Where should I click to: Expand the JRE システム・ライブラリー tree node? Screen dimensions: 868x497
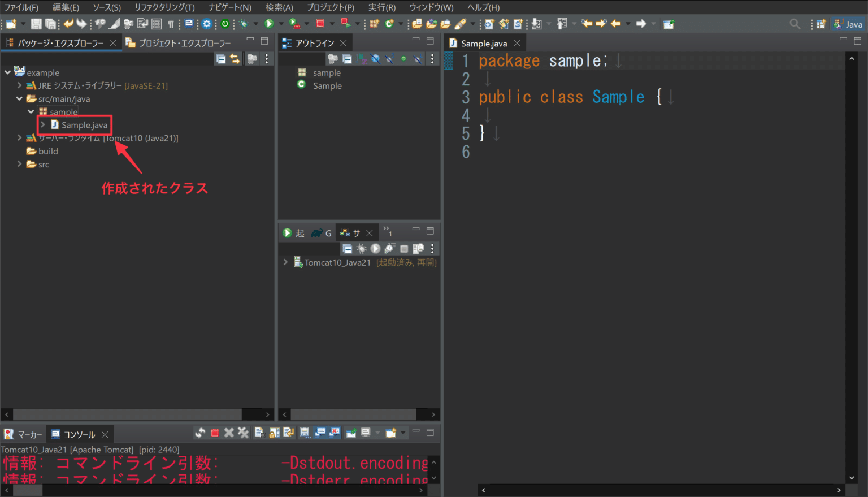(19, 85)
